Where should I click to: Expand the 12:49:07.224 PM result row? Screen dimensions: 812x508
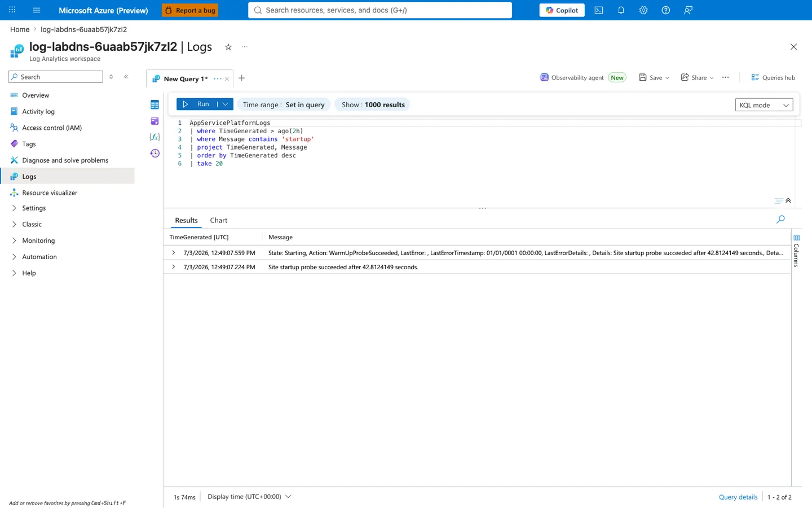(173, 267)
